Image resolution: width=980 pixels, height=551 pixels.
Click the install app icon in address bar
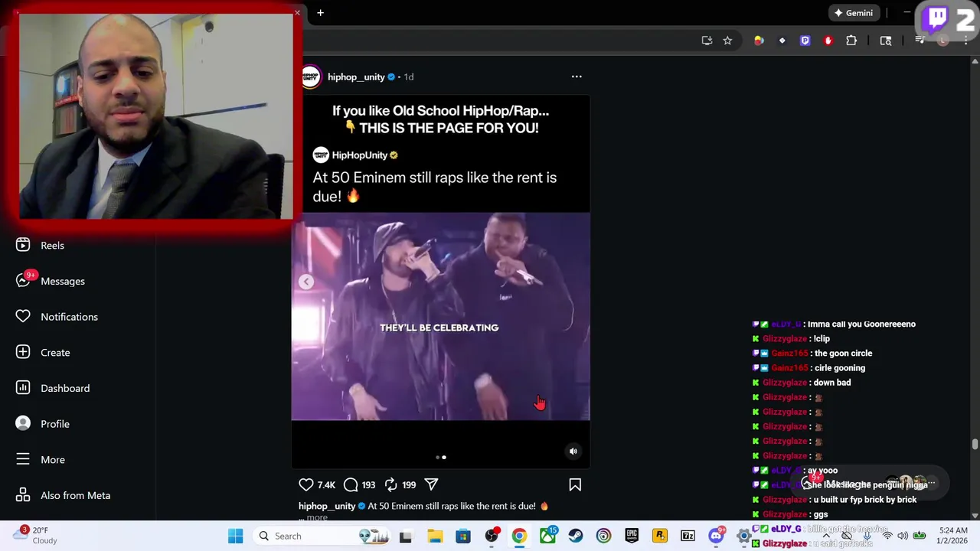click(707, 41)
